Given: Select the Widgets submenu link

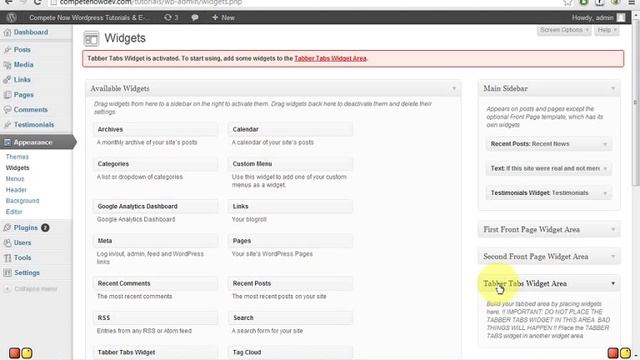Looking at the screenshot, I should pos(18,168).
